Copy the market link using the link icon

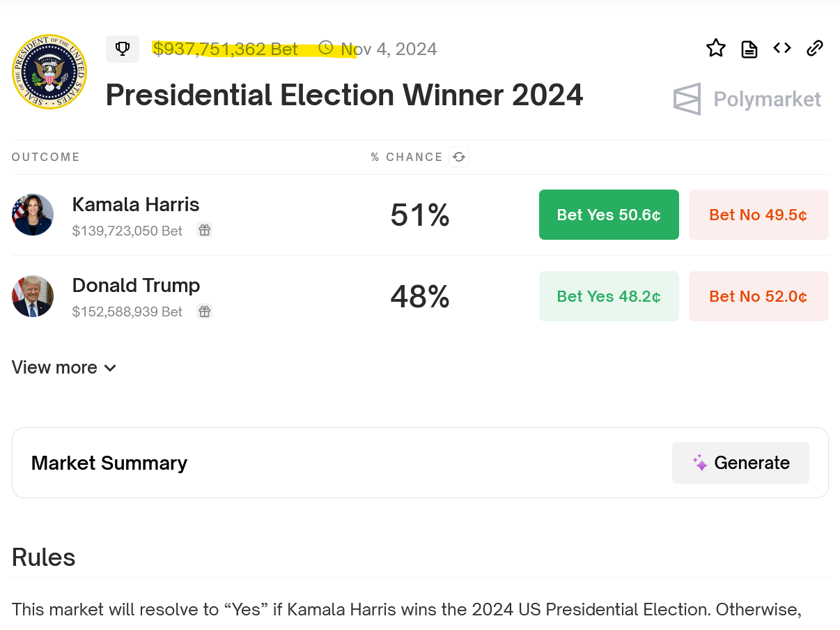click(x=815, y=48)
